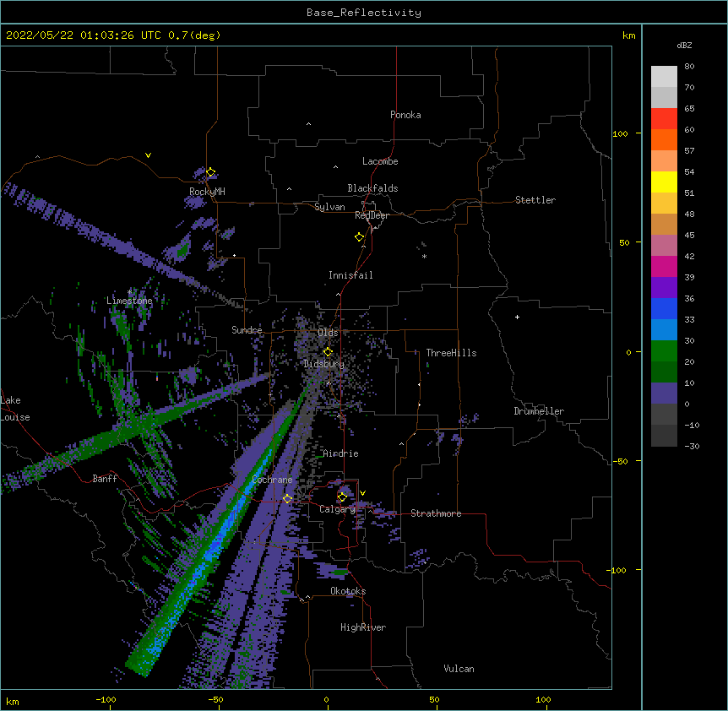Click the Sylvan label on the map
Image resolution: width=728 pixels, height=711 pixels.
(329, 207)
